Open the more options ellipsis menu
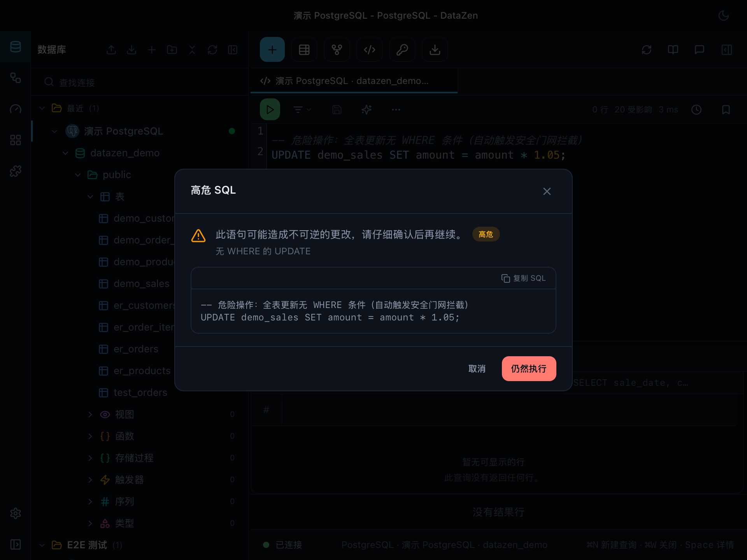 click(x=396, y=110)
